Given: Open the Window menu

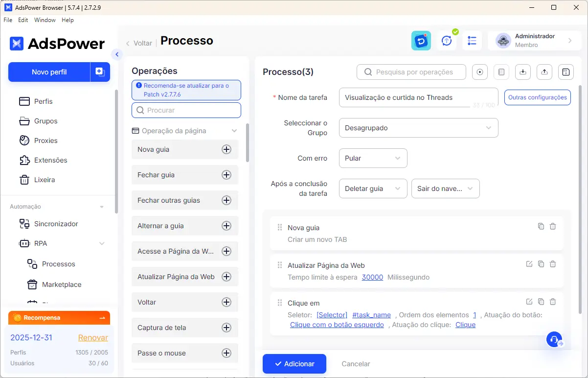Looking at the screenshot, I should tap(45, 20).
